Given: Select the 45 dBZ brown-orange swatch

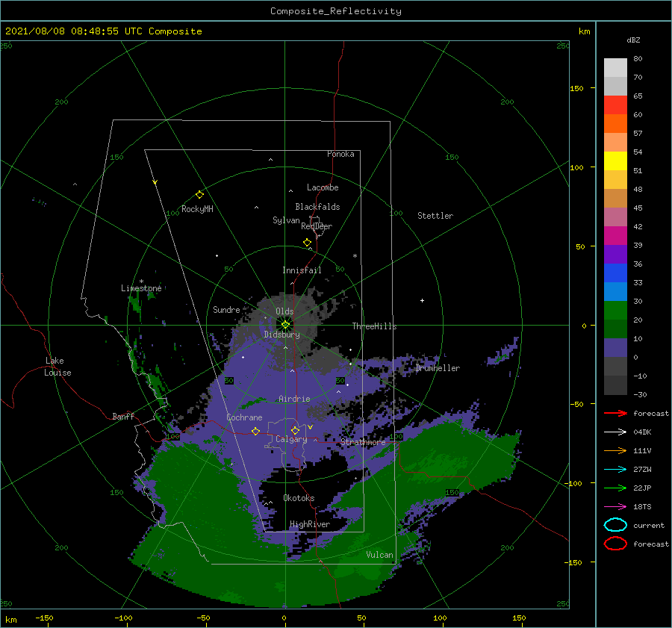Looking at the screenshot, I should tap(615, 199).
